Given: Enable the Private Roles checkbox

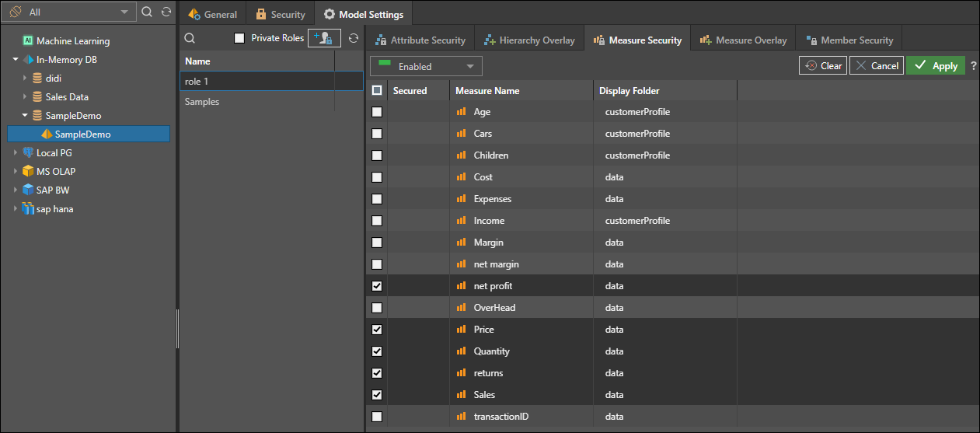Looking at the screenshot, I should coord(239,38).
